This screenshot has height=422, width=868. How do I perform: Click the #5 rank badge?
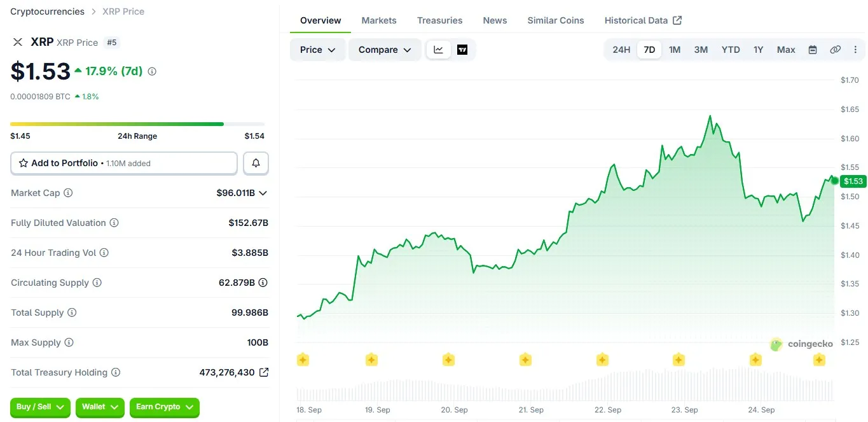point(112,43)
